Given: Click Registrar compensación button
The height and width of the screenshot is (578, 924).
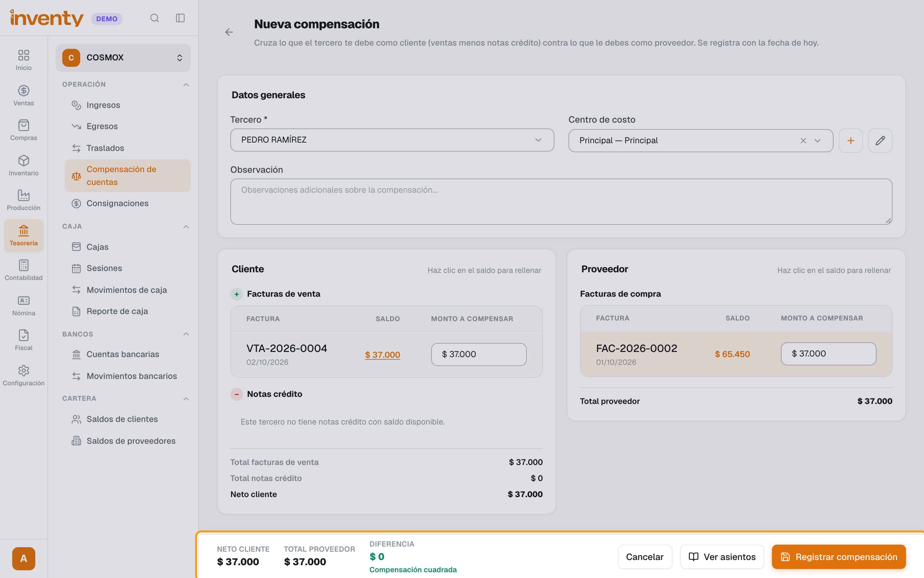Looking at the screenshot, I should (838, 556).
